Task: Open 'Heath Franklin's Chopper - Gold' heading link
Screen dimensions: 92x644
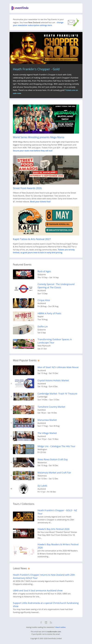Action: (x=36, y=69)
